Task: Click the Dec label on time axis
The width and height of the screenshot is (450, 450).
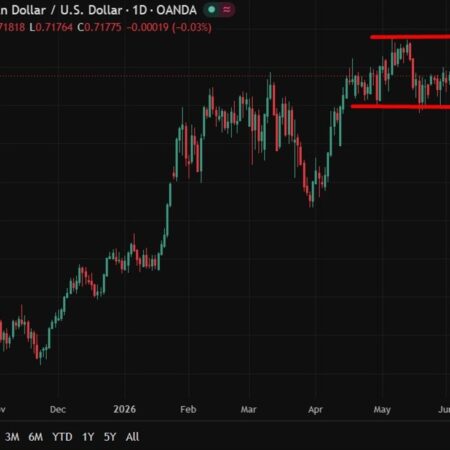Action: tap(58, 409)
